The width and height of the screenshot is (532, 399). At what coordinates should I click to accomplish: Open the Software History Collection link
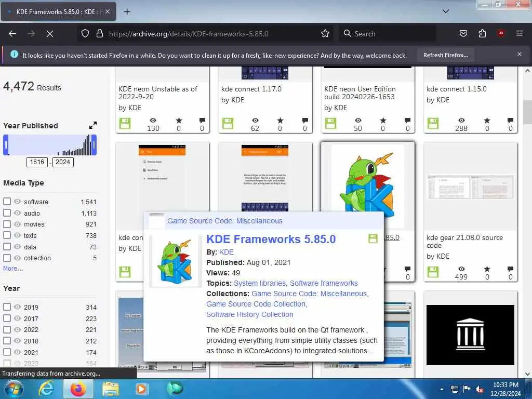point(250,314)
